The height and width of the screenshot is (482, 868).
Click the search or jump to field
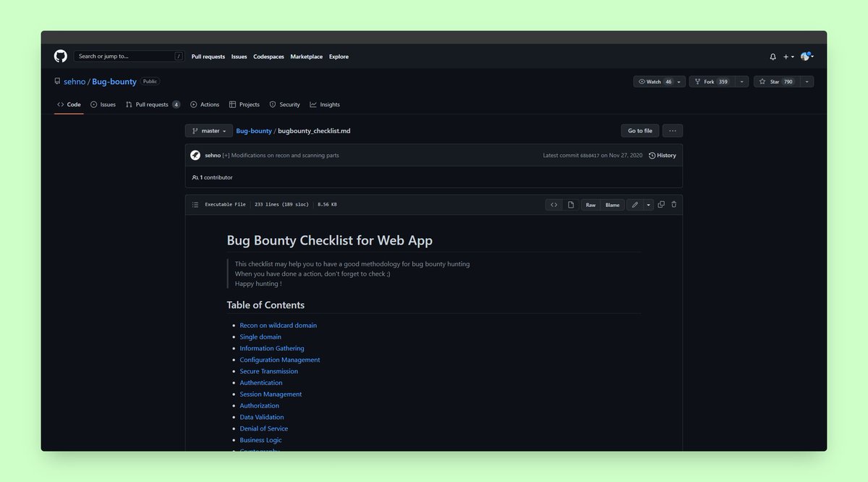129,56
